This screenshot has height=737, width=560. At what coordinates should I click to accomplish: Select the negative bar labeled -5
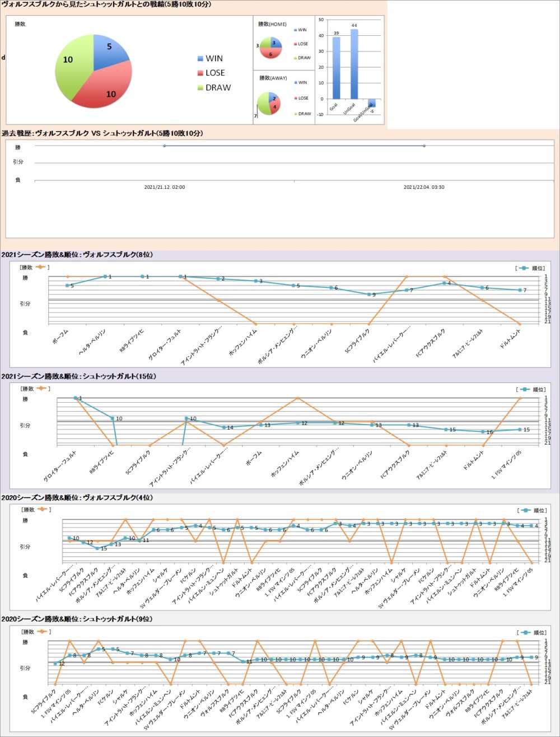pyautogui.click(x=372, y=102)
